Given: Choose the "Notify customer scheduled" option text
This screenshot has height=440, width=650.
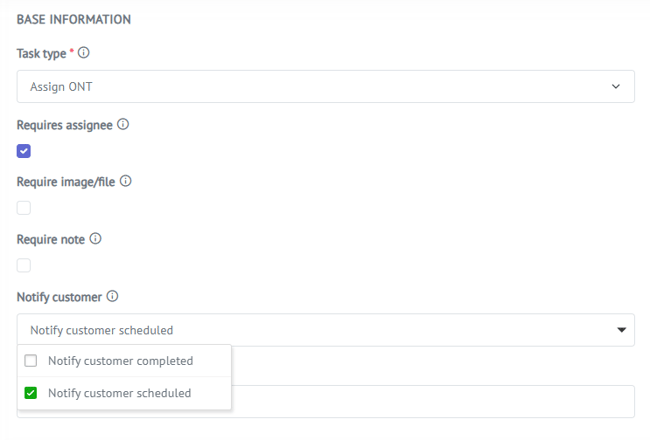Looking at the screenshot, I should coord(119,393).
